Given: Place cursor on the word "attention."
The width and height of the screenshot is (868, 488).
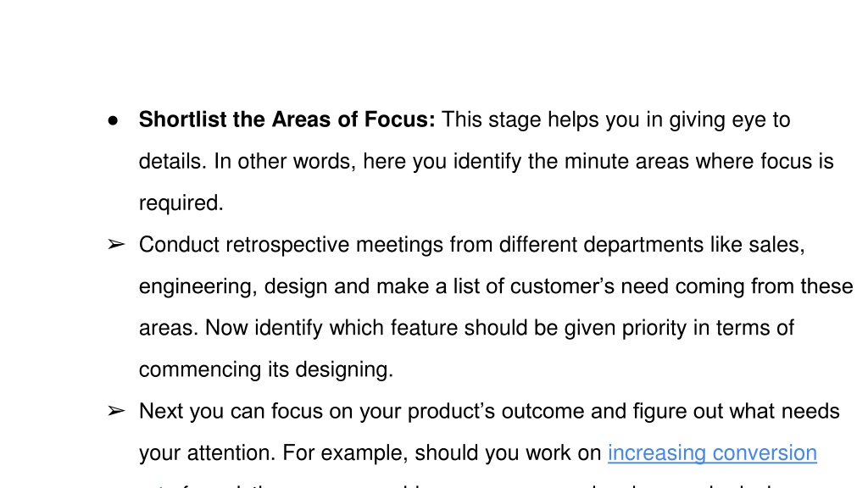Looking at the screenshot, I should click(231, 453).
